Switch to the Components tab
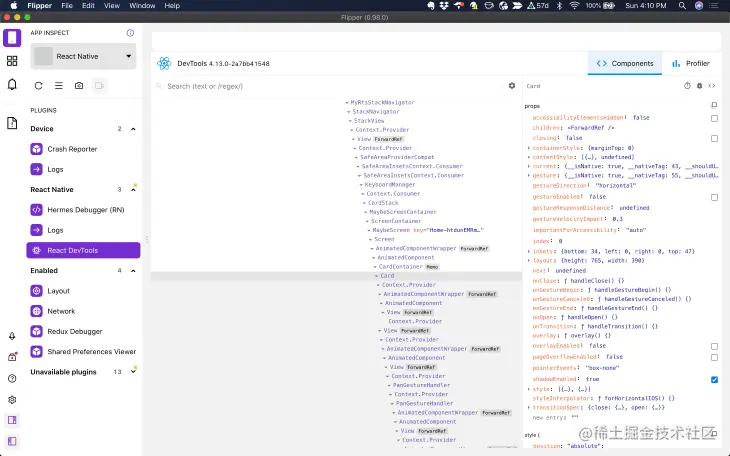Viewport: 730px width, 456px height. point(625,63)
